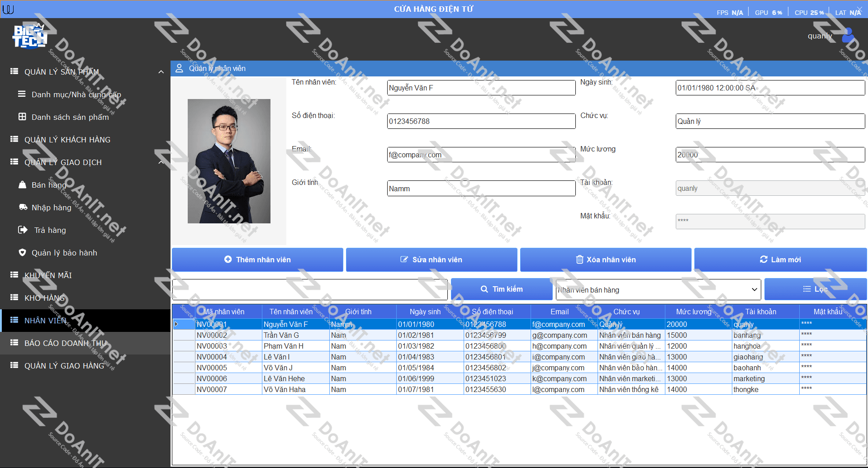Click the user avatar icon beside quanly
Image resolution: width=868 pixels, height=468 pixels.
coord(848,35)
